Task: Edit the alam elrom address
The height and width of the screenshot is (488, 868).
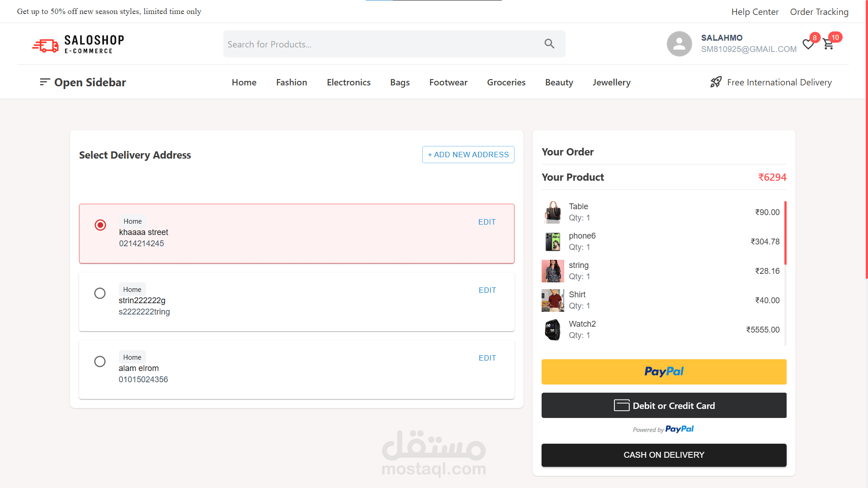Action: (487, 358)
